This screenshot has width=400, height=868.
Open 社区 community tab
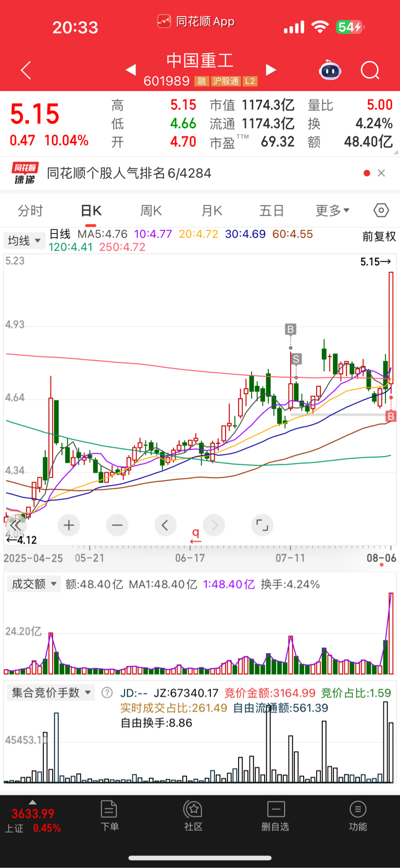click(x=193, y=816)
